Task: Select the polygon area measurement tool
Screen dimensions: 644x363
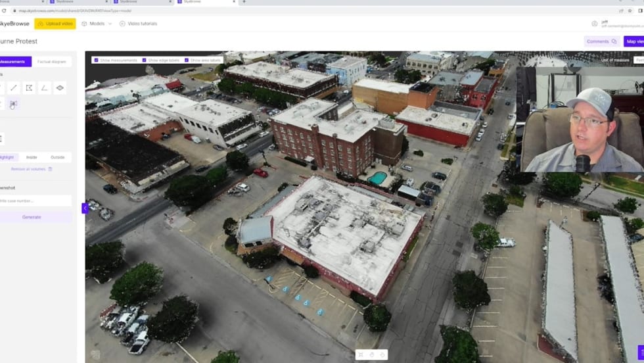Action: coord(29,87)
